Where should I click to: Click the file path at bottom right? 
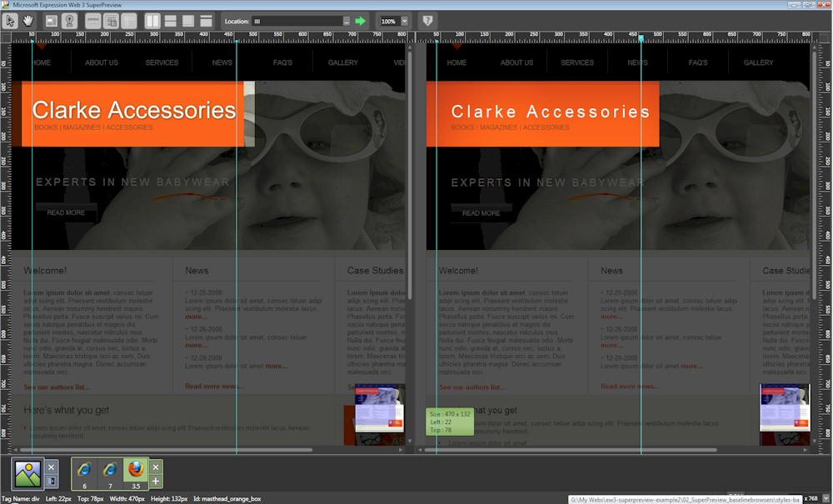(686, 500)
